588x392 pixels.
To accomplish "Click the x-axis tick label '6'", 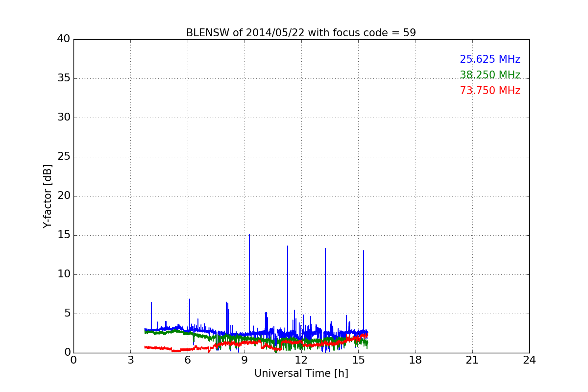I will pos(188,360).
